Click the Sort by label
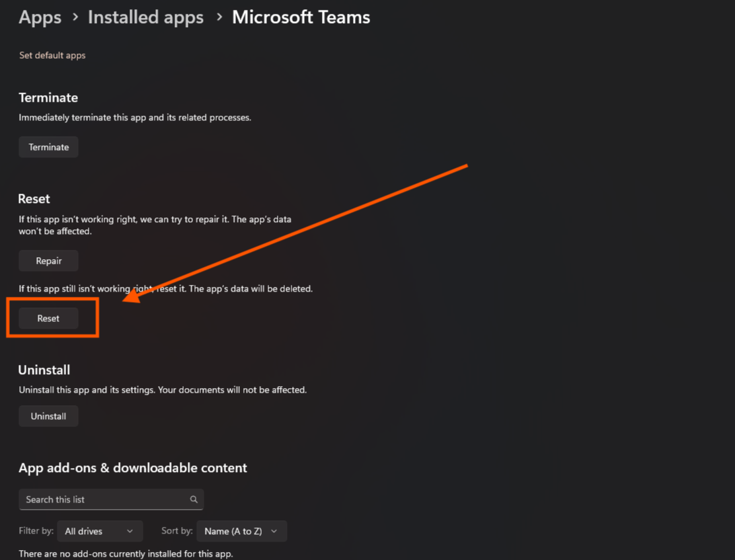 177,532
